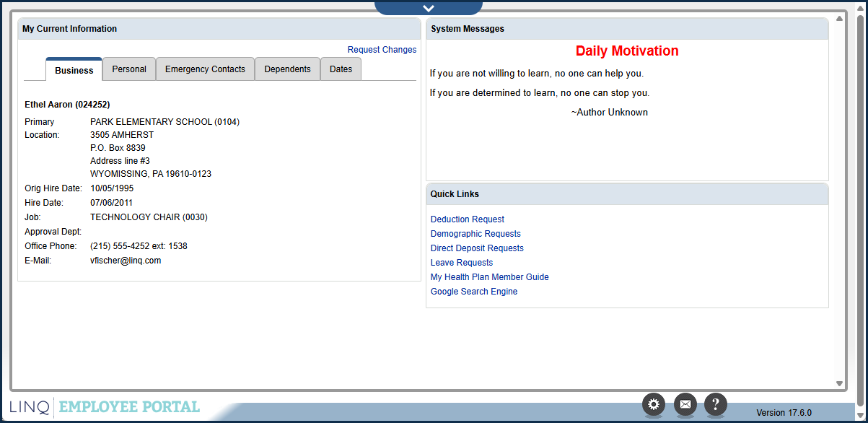
Task: Open the Deduction Request link
Action: point(468,219)
